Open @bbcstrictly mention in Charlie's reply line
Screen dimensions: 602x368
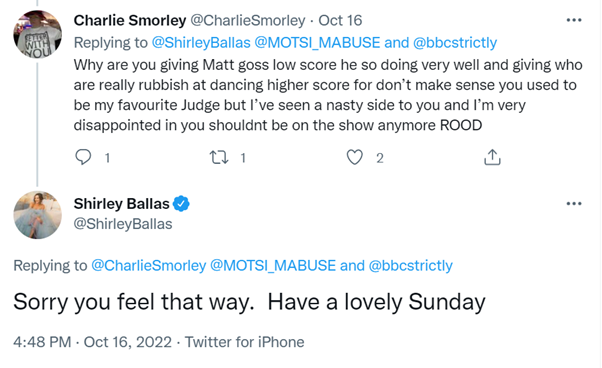[455, 43]
